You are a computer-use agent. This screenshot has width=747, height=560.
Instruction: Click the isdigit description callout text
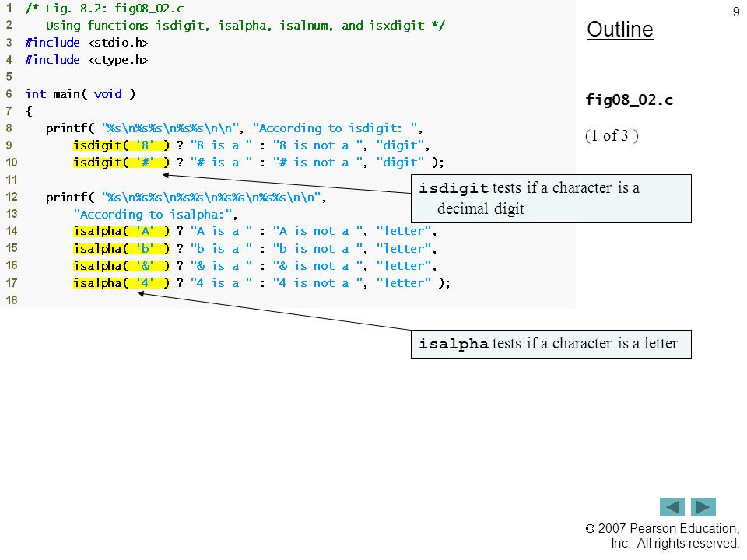pyautogui.click(x=551, y=198)
